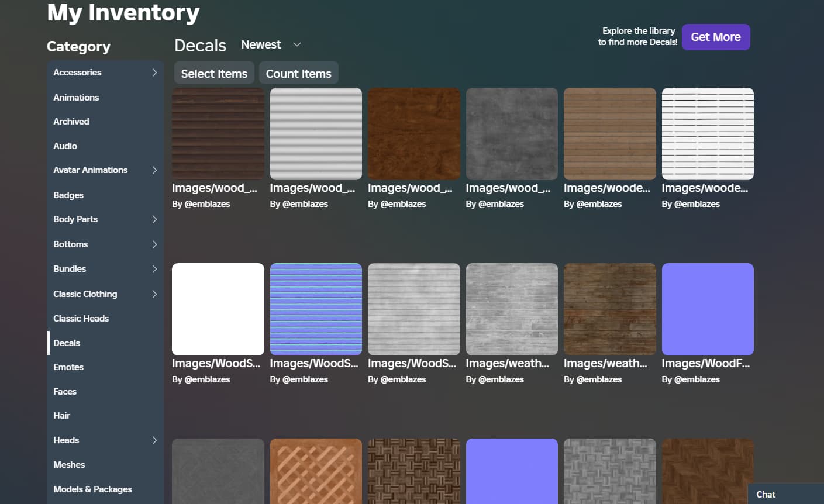The width and height of the screenshot is (824, 504).
Task: Click the Select Items button
Action: point(214,74)
